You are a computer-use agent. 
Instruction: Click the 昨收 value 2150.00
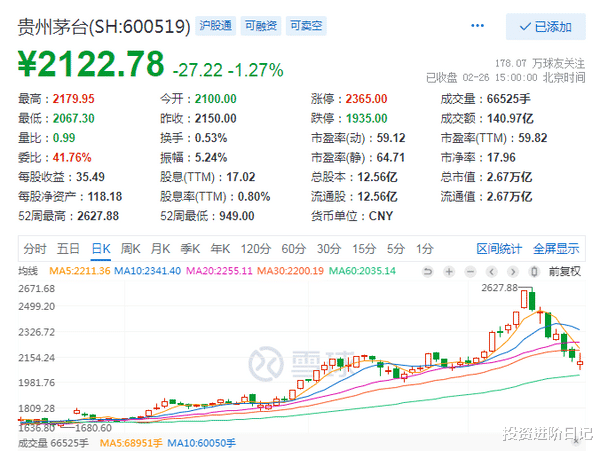(x=215, y=119)
